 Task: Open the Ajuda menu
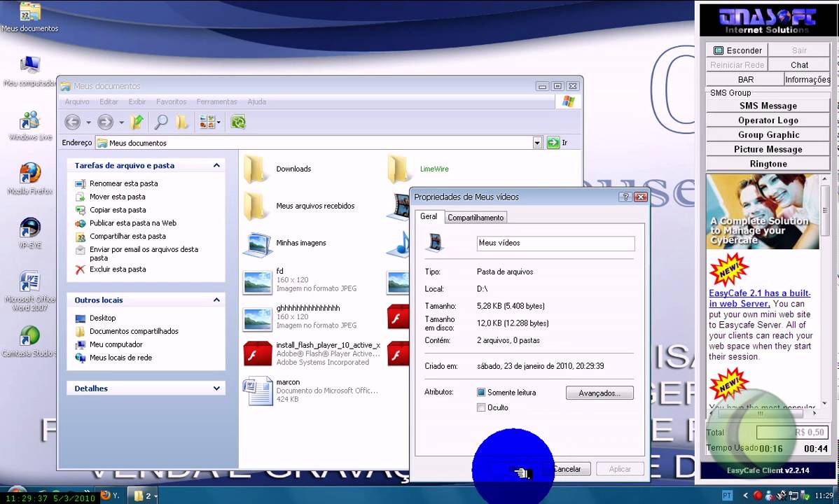click(x=257, y=101)
